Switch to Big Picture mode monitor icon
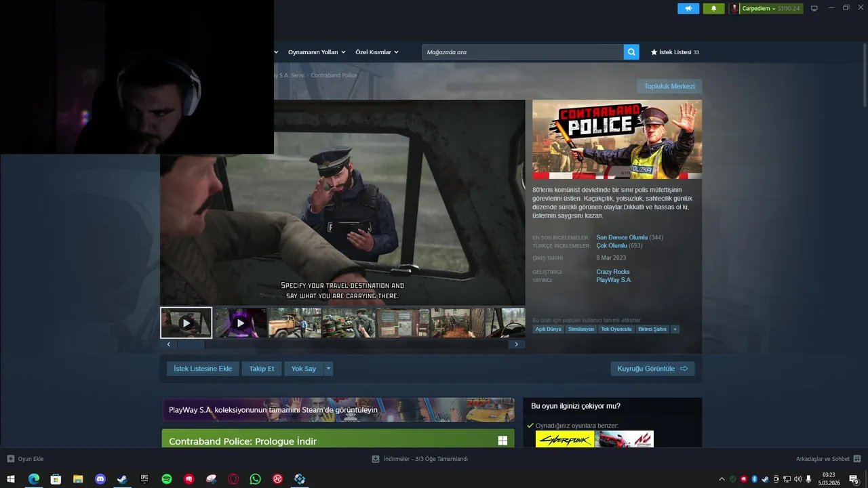Viewport: 868px width, 488px height. pyautogui.click(x=814, y=9)
